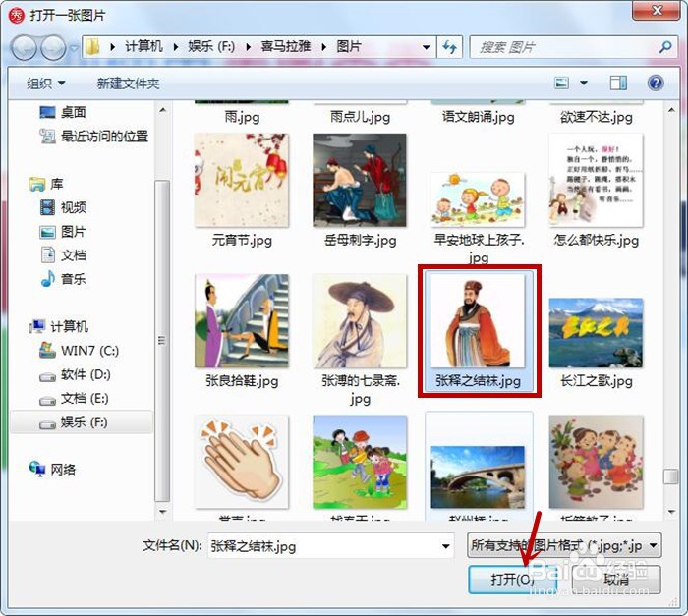This screenshot has width=688, height=616.
Task: Select thumbnail 张良拾鞋.jpg
Action: coord(242,320)
